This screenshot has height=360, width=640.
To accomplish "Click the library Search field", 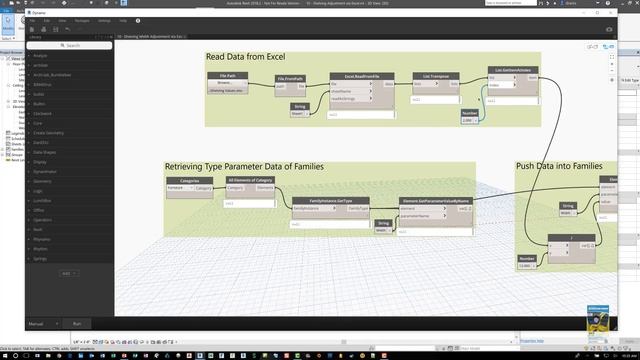I will (x=69, y=46).
